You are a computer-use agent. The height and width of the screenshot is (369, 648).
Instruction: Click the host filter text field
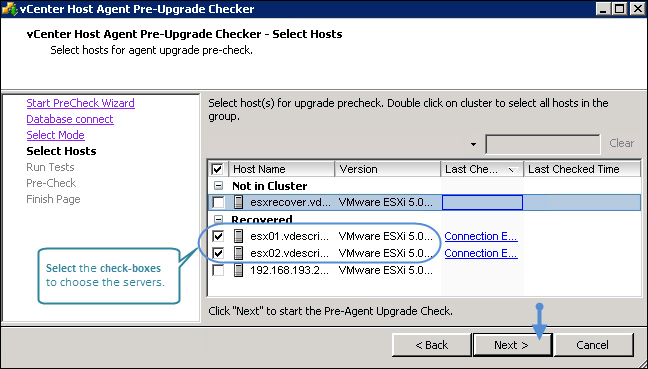[543, 144]
